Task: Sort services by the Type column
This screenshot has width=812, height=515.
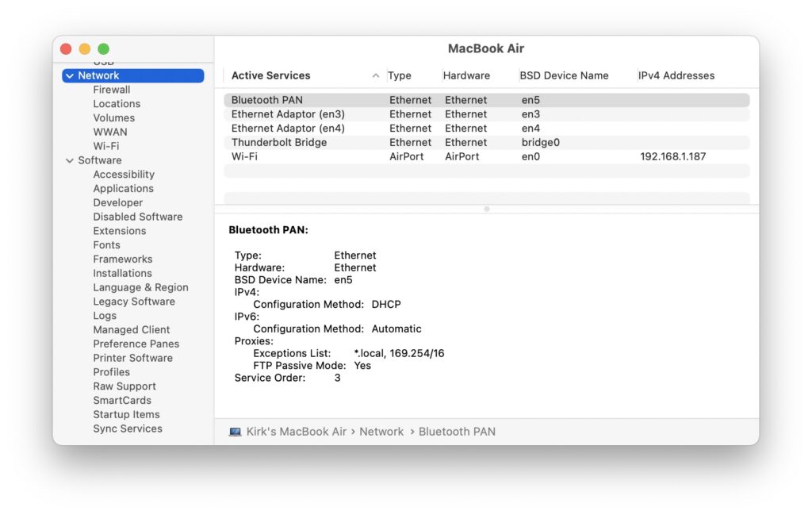Action: 400,75
